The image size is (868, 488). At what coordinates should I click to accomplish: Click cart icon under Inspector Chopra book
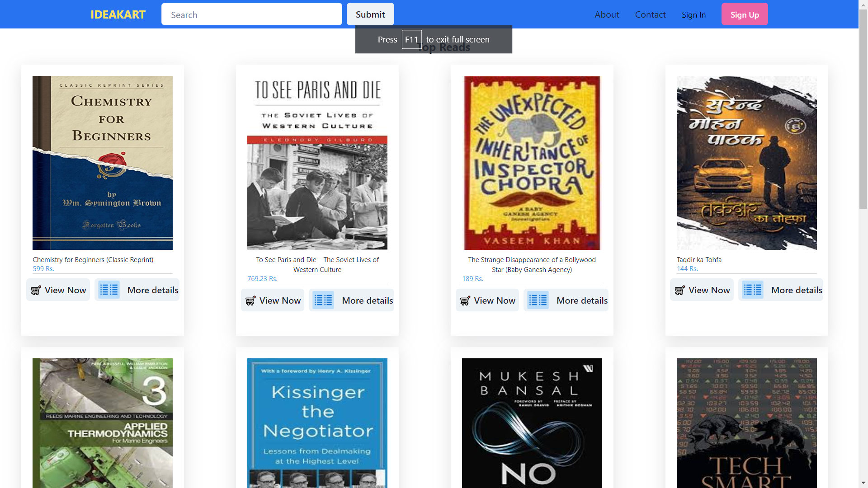pyautogui.click(x=465, y=301)
